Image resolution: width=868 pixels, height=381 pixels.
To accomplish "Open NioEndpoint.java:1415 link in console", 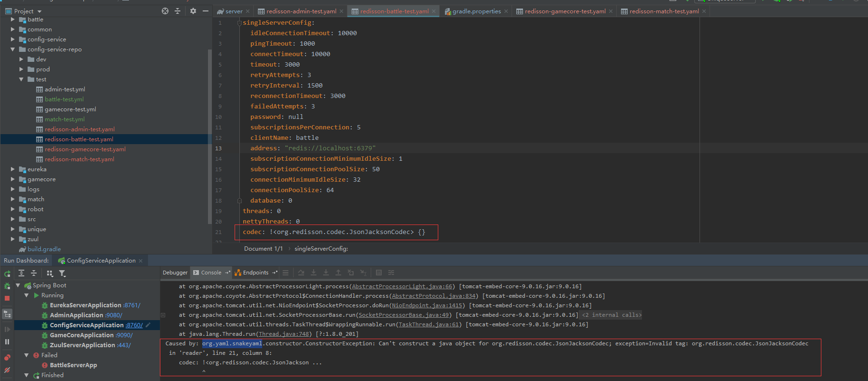I will 427,305.
